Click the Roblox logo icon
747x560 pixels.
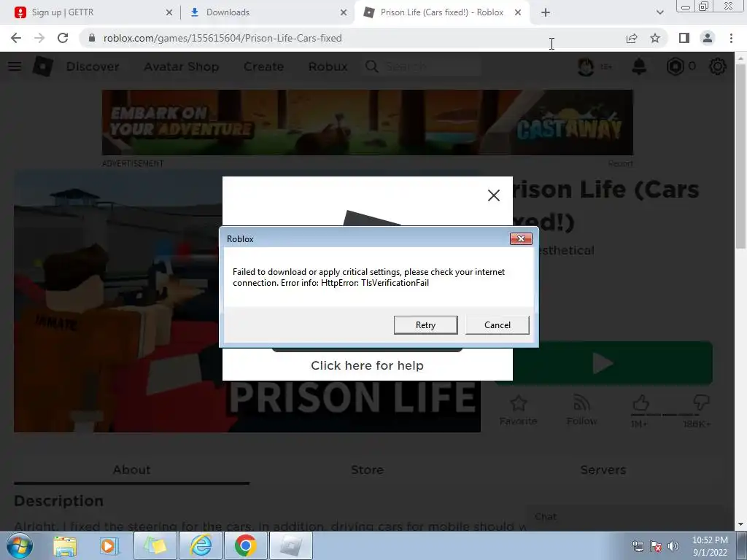(43, 66)
